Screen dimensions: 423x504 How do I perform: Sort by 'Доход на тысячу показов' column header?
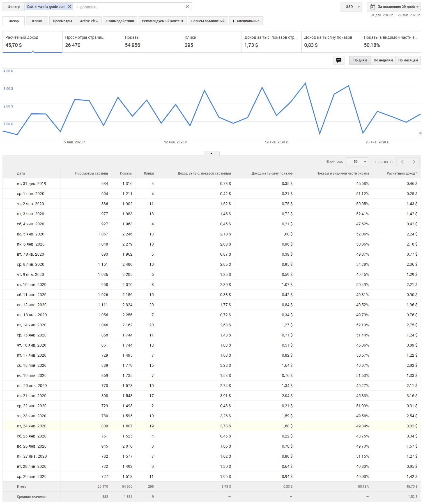272,173
